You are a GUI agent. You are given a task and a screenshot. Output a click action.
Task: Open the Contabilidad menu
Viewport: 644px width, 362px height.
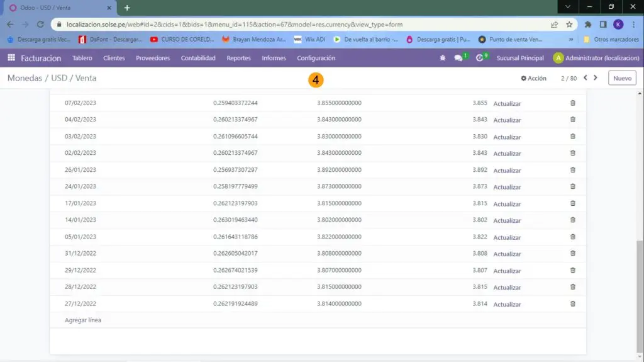(x=198, y=58)
